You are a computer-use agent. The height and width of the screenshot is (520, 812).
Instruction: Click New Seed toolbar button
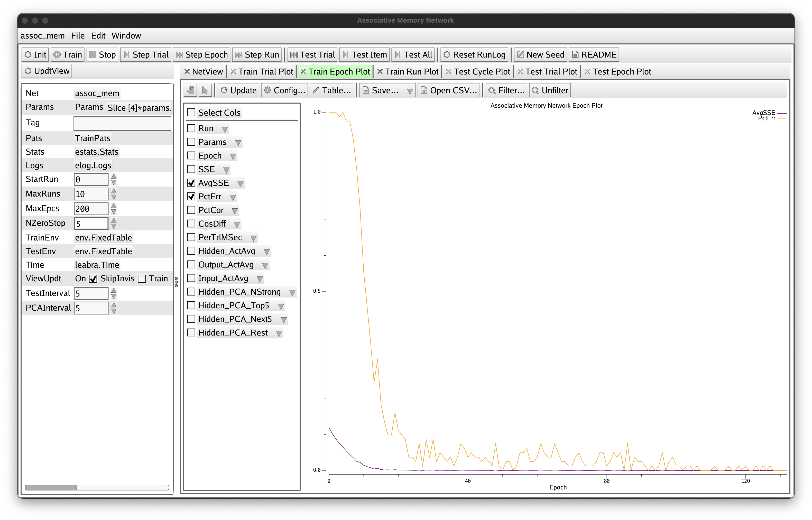540,55
